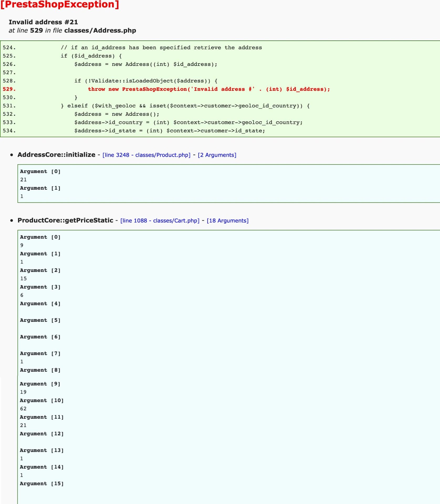Click Argument [2] label in getPriceStatic list
Viewport: 440px width, 504px height.
tap(40, 270)
